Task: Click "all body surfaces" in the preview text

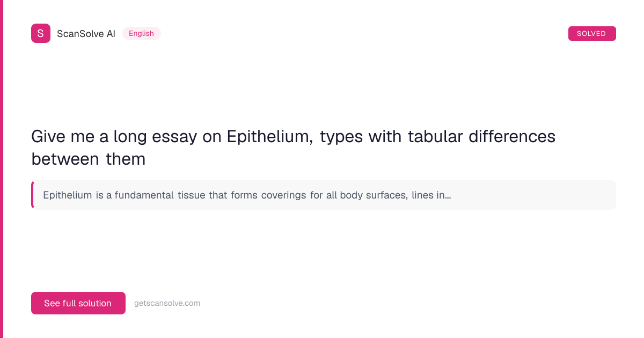Action: [367, 195]
